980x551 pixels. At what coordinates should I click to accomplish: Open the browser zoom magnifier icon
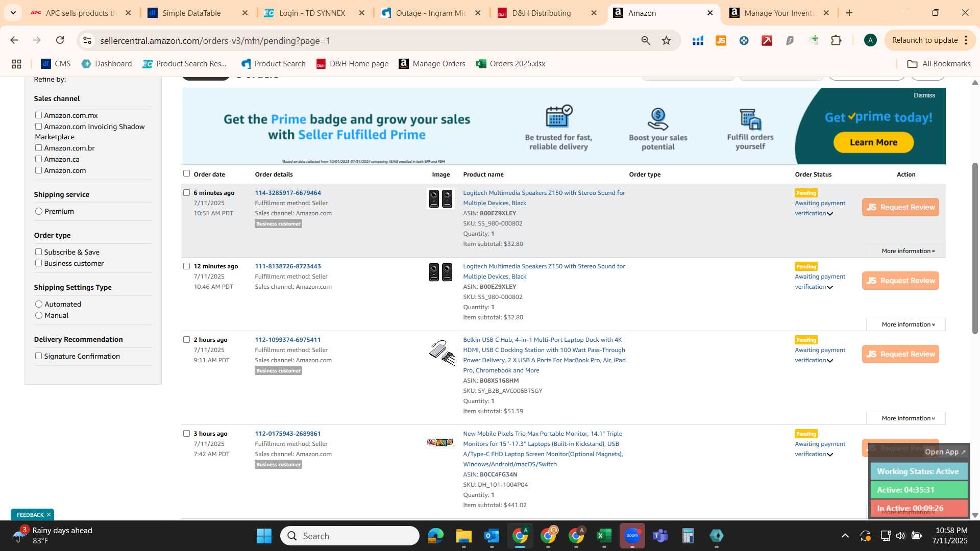646,40
